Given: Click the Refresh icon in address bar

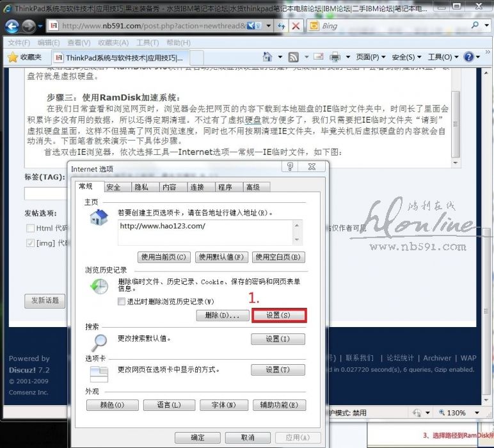Looking at the screenshot, I should pos(282,26).
